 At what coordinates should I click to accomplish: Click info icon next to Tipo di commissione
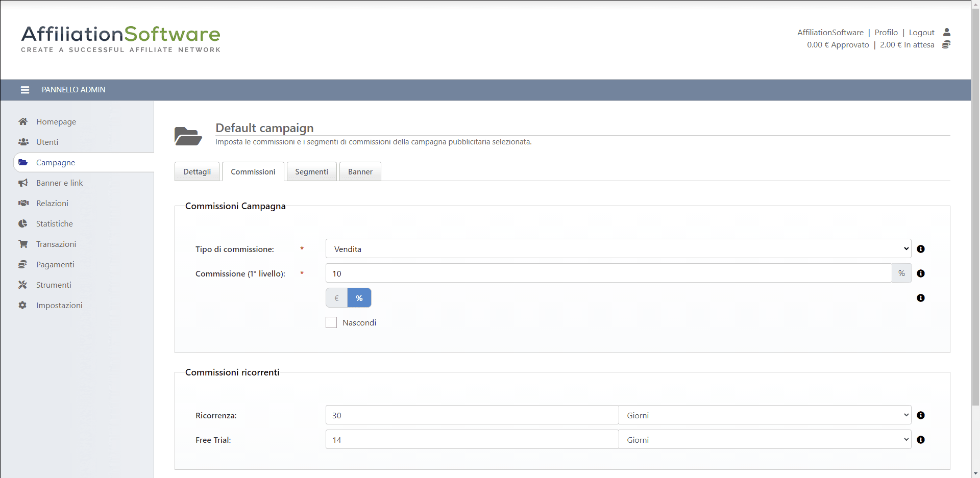[921, 249]
